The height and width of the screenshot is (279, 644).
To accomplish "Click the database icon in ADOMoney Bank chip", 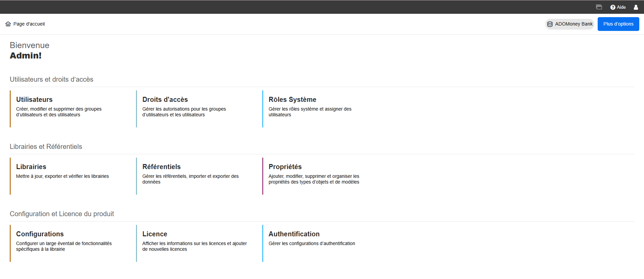I will (x=550, y=24).
